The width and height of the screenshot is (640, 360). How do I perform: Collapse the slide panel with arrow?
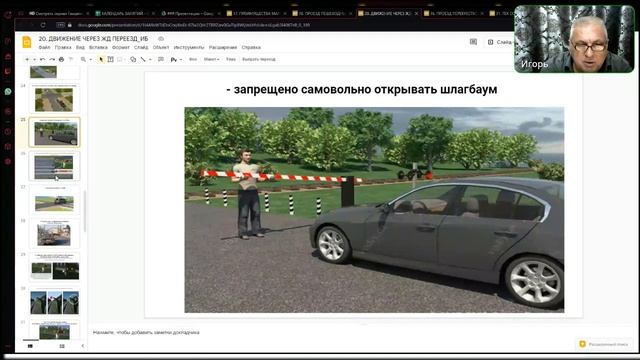(82, 346)
